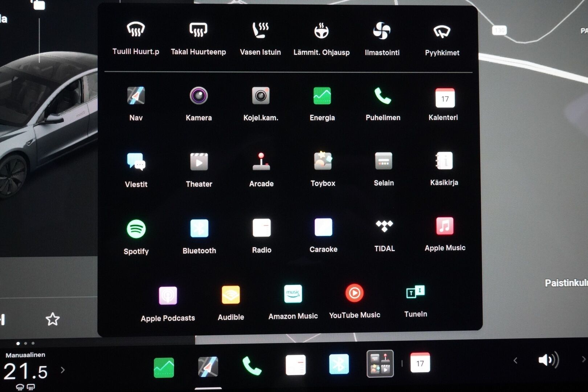
Task: Open the Kamera app
Action: pos(199,103)
